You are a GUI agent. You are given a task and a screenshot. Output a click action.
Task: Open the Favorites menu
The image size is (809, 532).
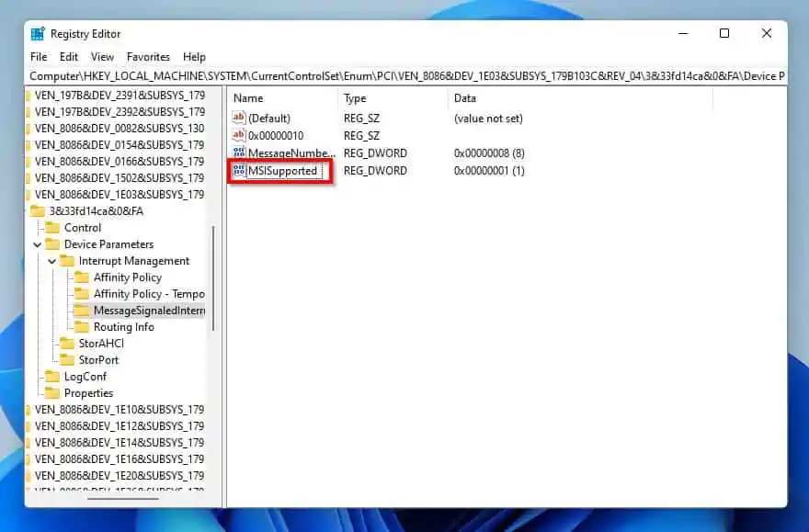click(148, 57)
